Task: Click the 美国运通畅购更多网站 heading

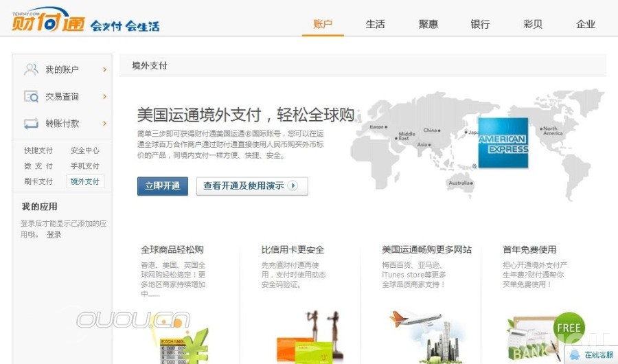Action: 427,249
